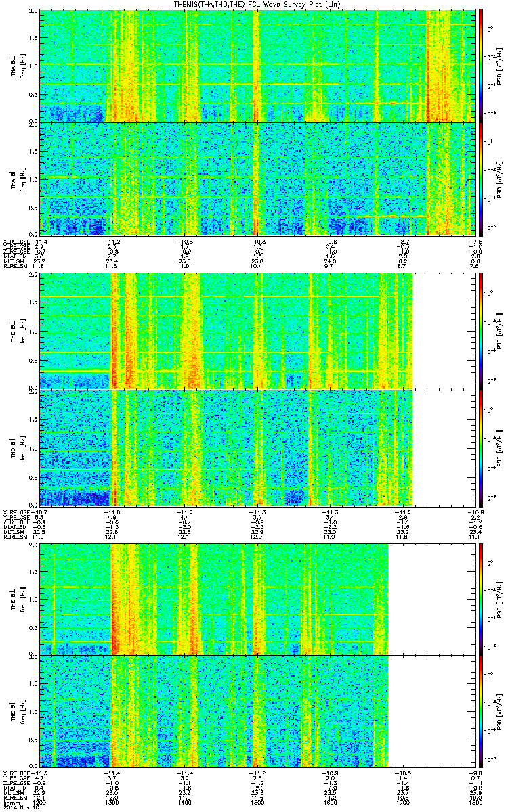Viewport: 508px width, 812px height.
Task: Click the THA BII freq axis label
Action: coord(22,179)
